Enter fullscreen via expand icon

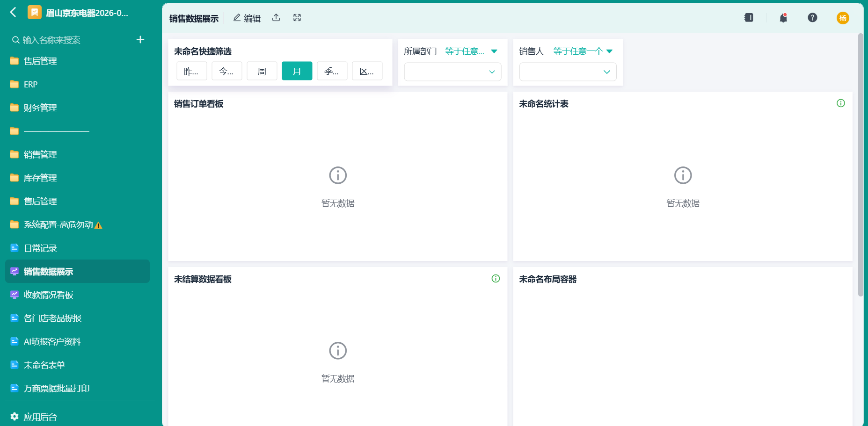(297, 18)
